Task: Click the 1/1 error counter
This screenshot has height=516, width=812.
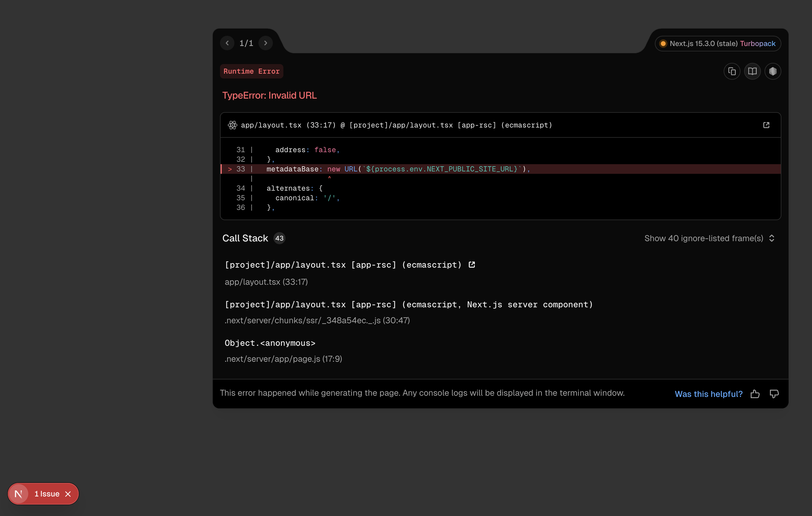Action: click(246, 43)
